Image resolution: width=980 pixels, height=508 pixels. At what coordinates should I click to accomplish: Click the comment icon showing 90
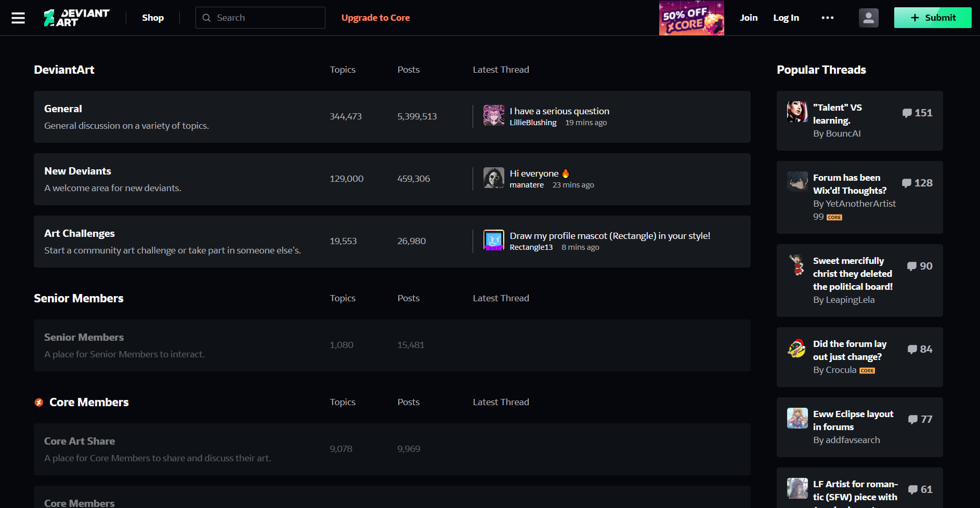coord(912,266)
